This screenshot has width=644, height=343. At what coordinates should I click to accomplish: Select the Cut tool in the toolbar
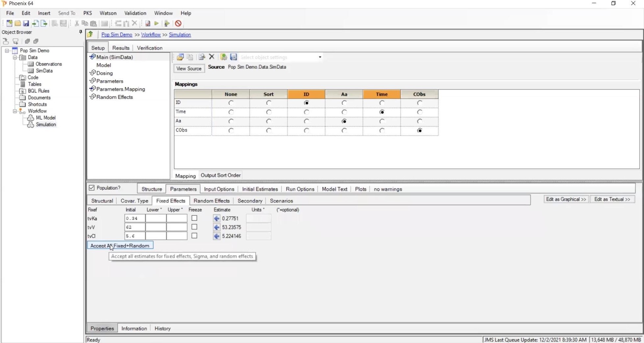point(76,23)
